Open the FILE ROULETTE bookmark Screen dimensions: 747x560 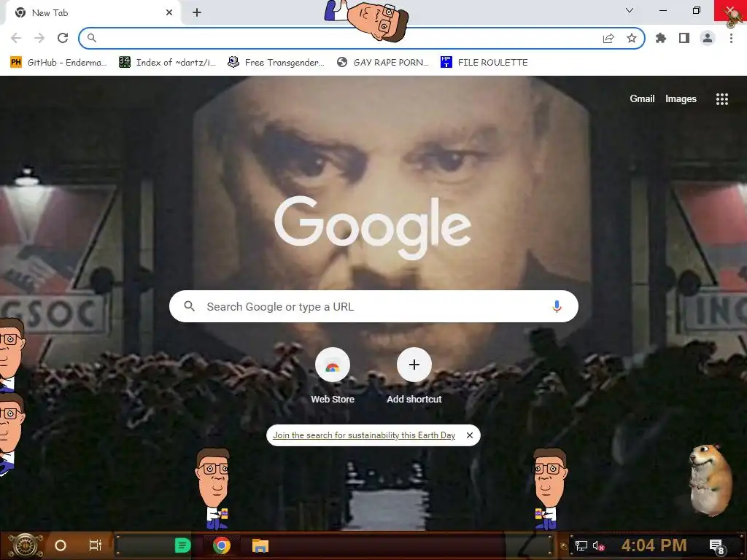484,63
